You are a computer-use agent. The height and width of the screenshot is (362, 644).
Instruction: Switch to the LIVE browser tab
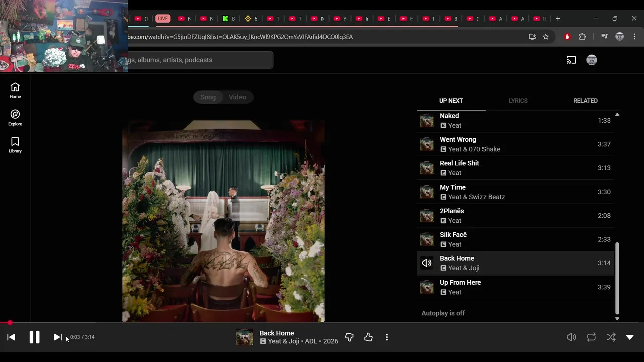click(x=163, y=19)
